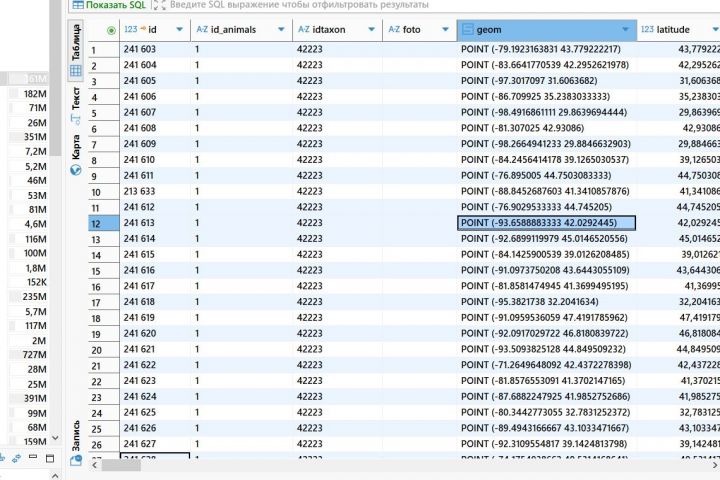The image size is (720, 480).
Task: Click the 7,2M size entry in left panel
Action: tap(35, 152)
